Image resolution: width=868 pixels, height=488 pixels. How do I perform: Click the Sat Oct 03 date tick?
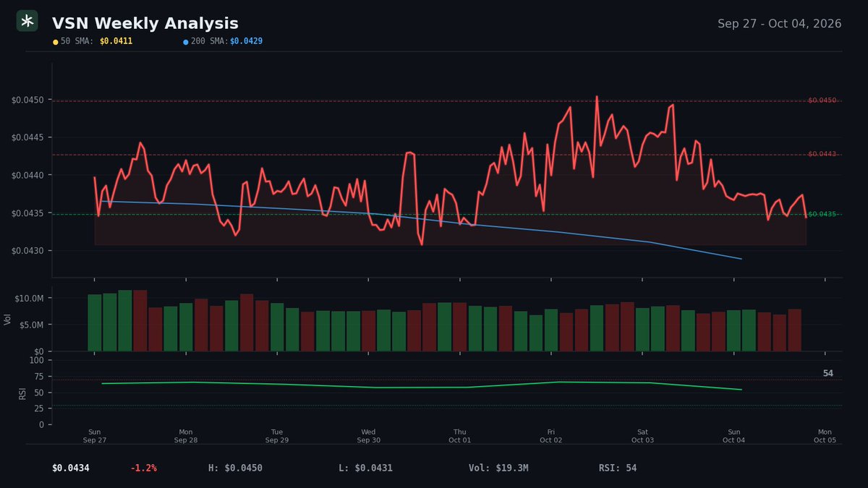click(x=642, y=436)
